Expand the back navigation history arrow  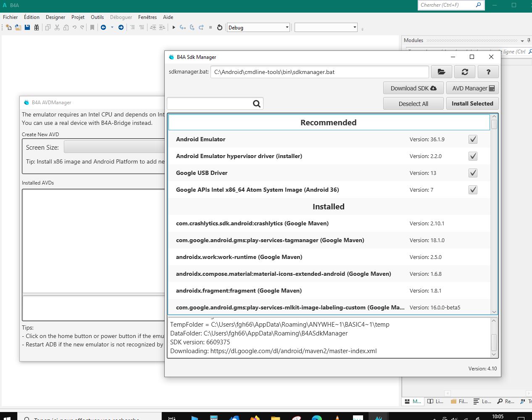coord(112,27)
